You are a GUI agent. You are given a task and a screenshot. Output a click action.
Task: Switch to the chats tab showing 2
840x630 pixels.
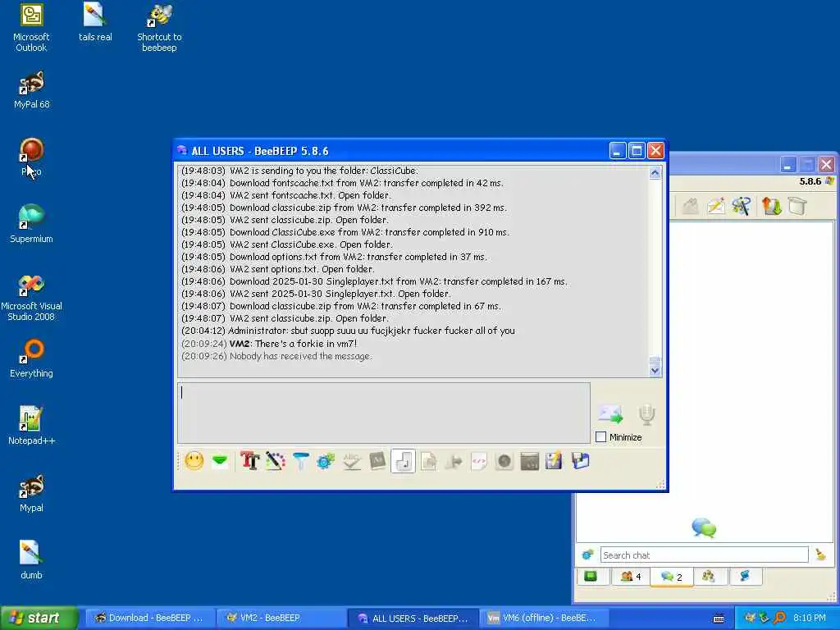pyautogui.click(x=672, y=577)
